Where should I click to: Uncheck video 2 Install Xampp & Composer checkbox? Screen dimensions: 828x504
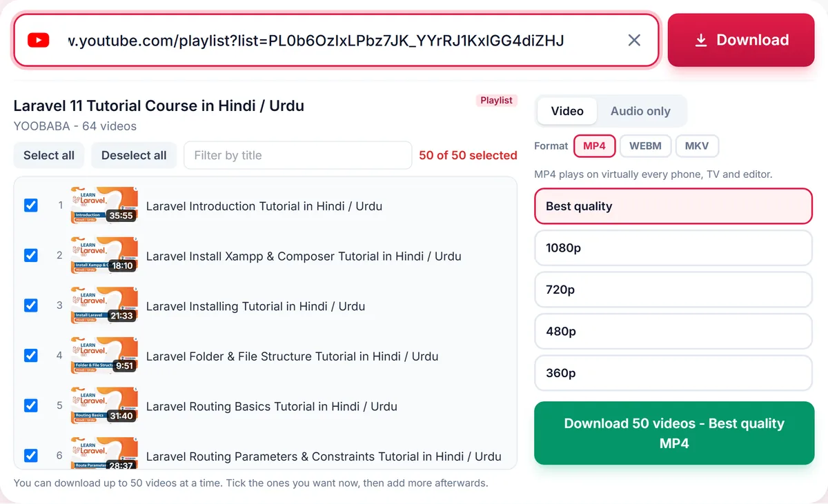click(31, 255)
